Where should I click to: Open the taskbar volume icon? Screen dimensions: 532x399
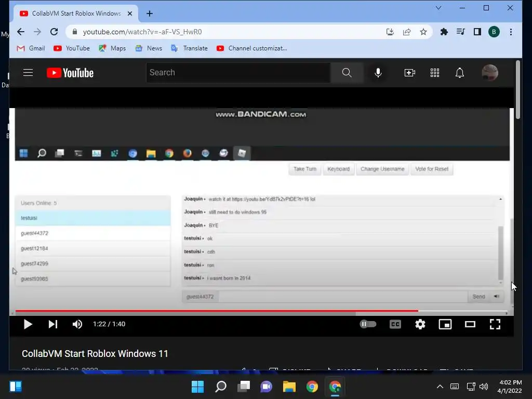click(x=484, y=387)
